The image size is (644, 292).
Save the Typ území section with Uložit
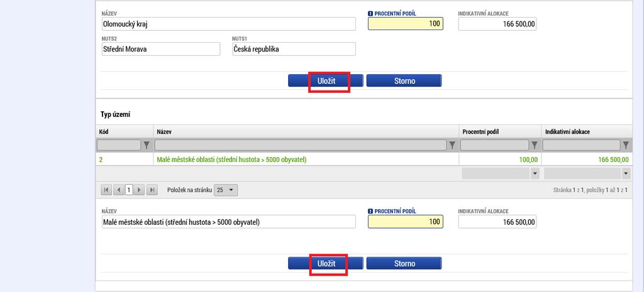pyautogui.click(x=326, y=263)
